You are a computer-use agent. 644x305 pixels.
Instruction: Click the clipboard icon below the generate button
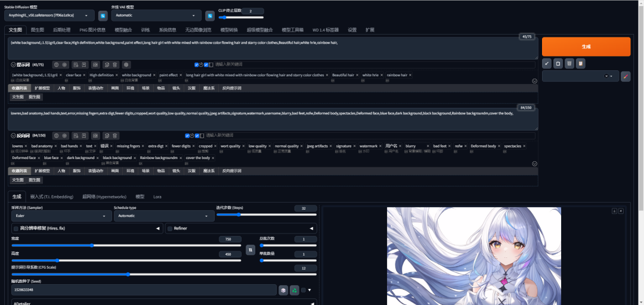tap(580, 64)
